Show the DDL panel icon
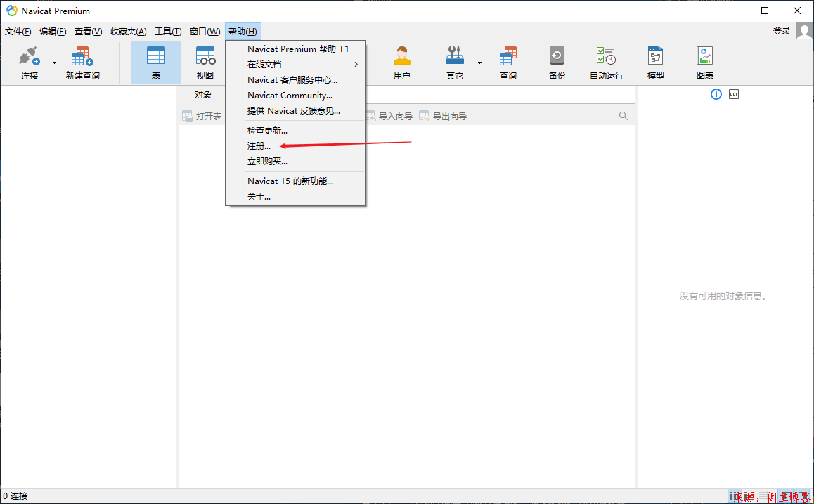This screenshot has height=504, width=814. click(x=734, y=94)
